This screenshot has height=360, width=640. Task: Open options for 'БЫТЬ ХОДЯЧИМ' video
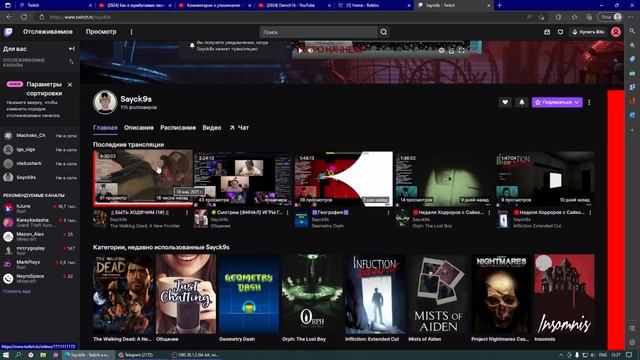(187, 213)
